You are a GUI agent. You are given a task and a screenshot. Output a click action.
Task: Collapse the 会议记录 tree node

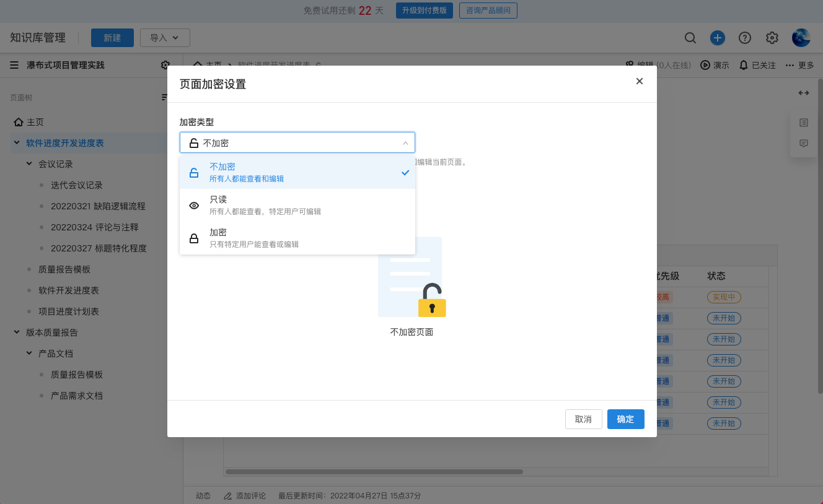point(29,164)
